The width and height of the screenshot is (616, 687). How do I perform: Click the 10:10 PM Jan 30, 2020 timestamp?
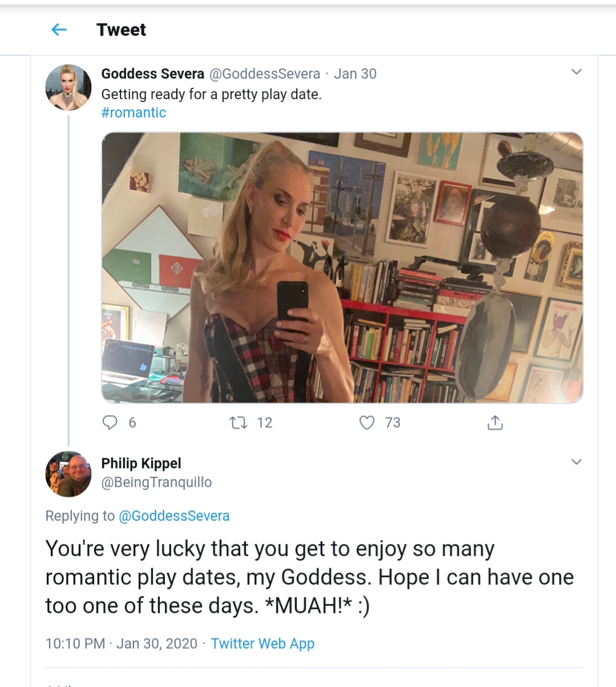[121, 644]
